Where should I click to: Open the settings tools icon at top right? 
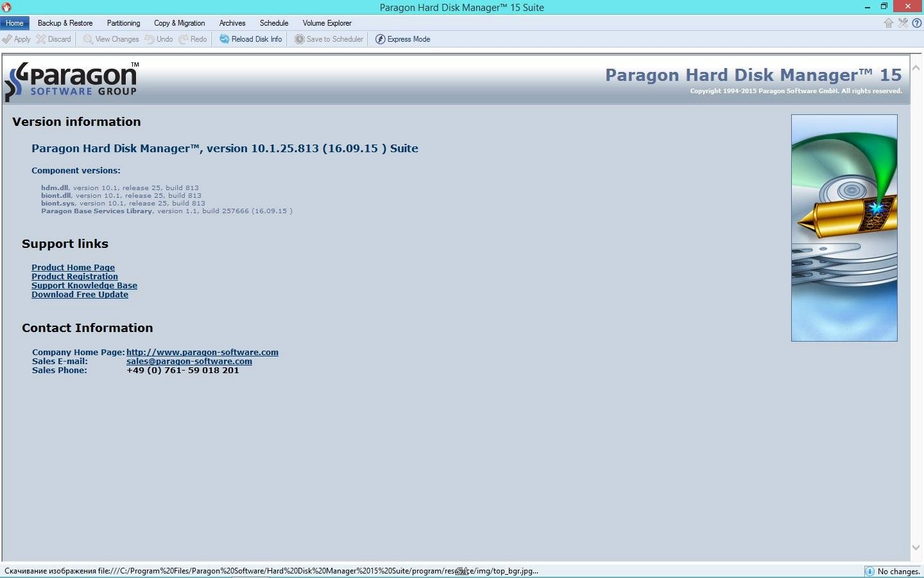[903, 23]
